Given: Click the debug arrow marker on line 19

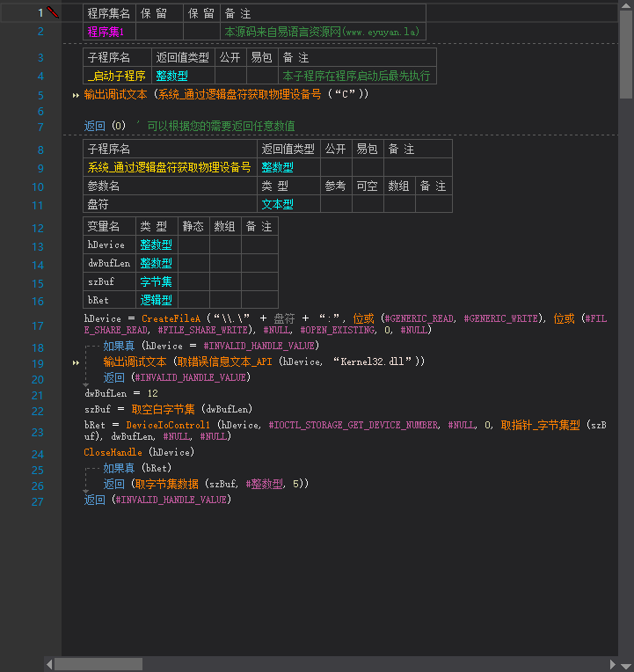Looking at the screenshot, I should (x=76, y=363).
